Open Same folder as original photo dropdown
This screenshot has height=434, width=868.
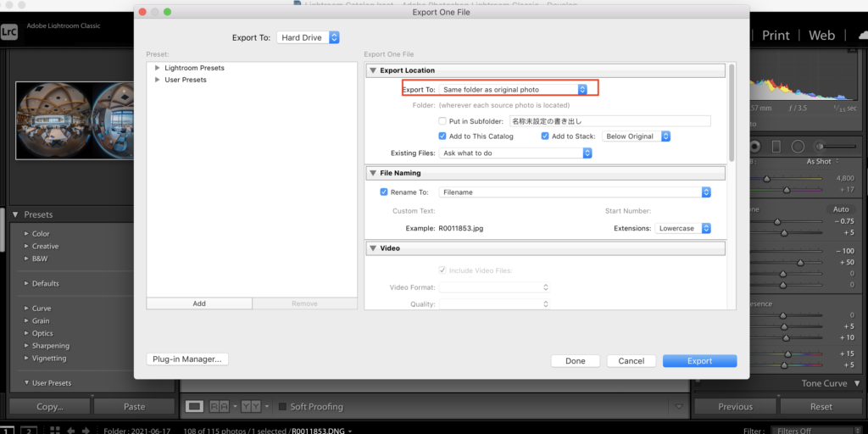513,89
